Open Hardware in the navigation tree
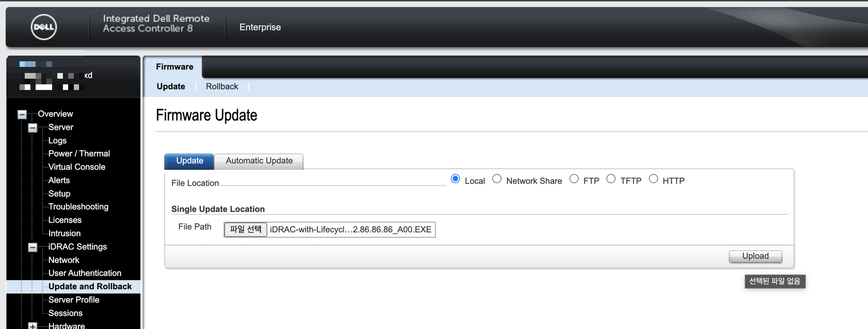This screenshot has width=868, height=329. click(66, 326)
